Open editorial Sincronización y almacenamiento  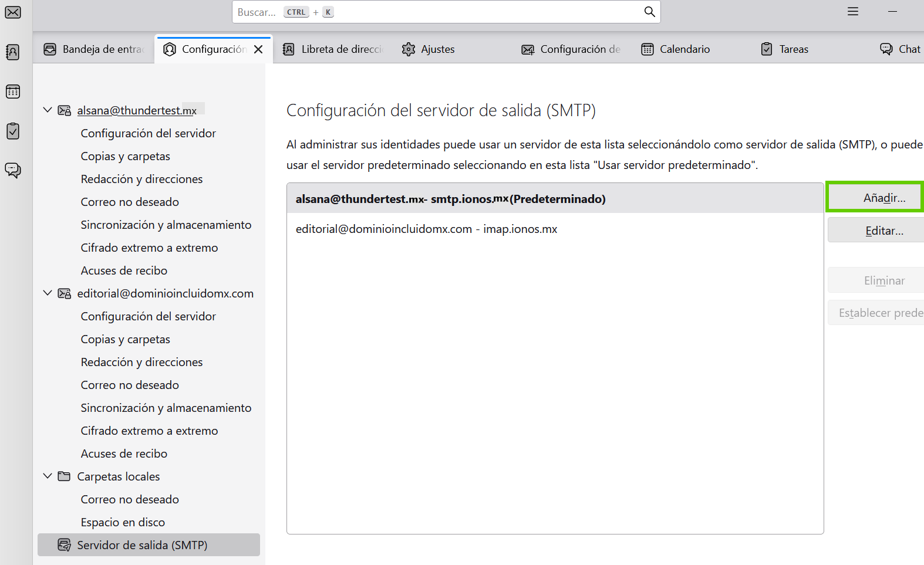(x=166, y=408)
